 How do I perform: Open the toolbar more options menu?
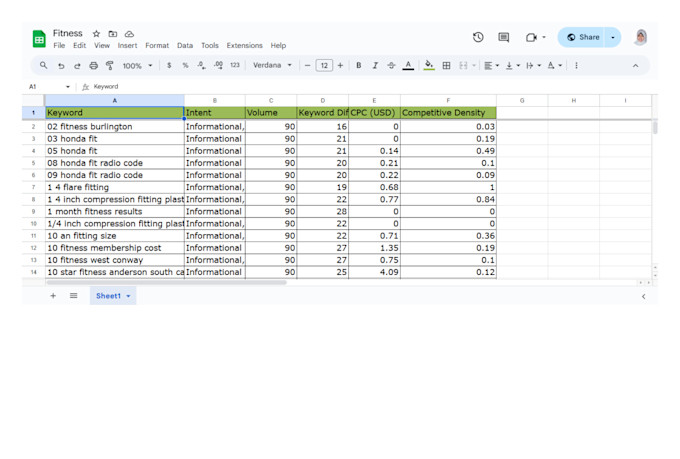click(576, 66)
